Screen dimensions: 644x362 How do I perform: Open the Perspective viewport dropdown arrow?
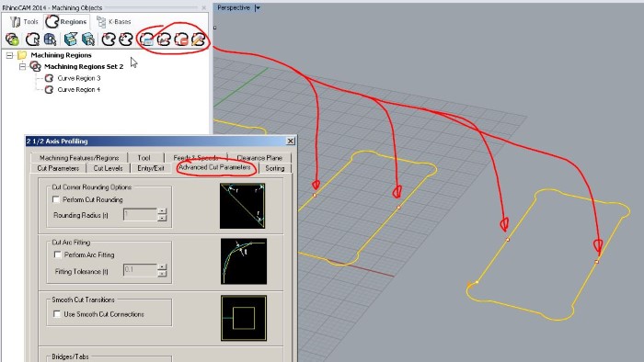click(x=258, y=7)
